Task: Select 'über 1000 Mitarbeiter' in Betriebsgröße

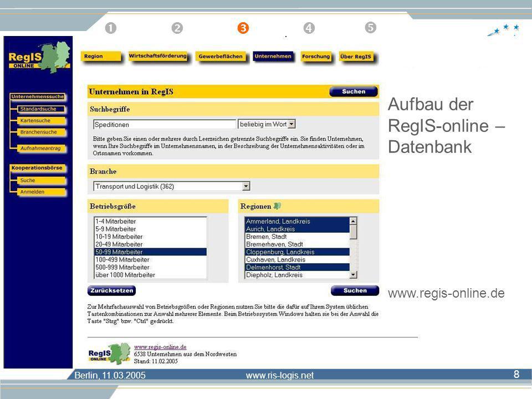Action: [150, 275]
